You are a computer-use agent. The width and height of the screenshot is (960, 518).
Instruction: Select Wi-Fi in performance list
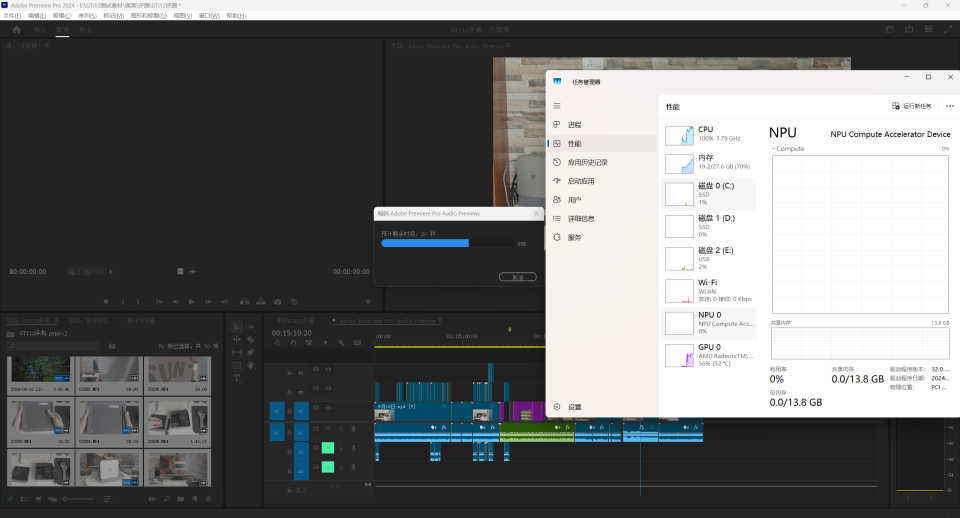point(709,291)
